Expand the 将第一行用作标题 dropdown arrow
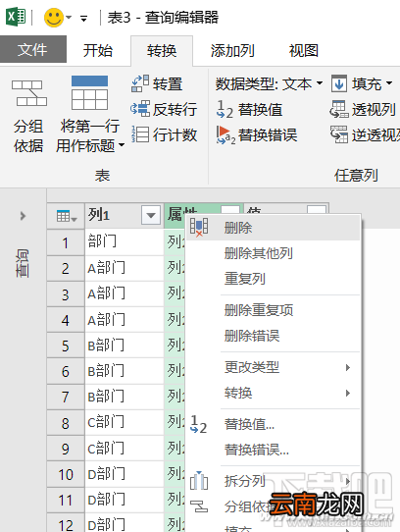Image resolution: width=400 pixels, height=532 pixels. click(122, 145)
